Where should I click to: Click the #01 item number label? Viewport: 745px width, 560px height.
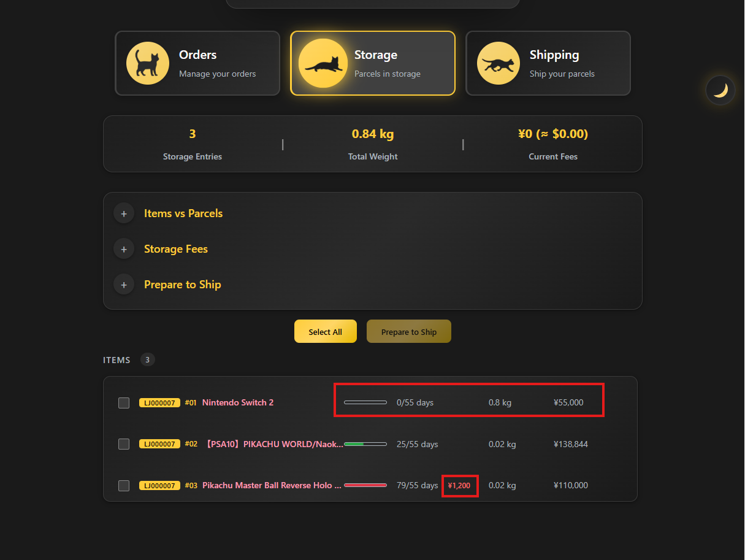point(191,403)
